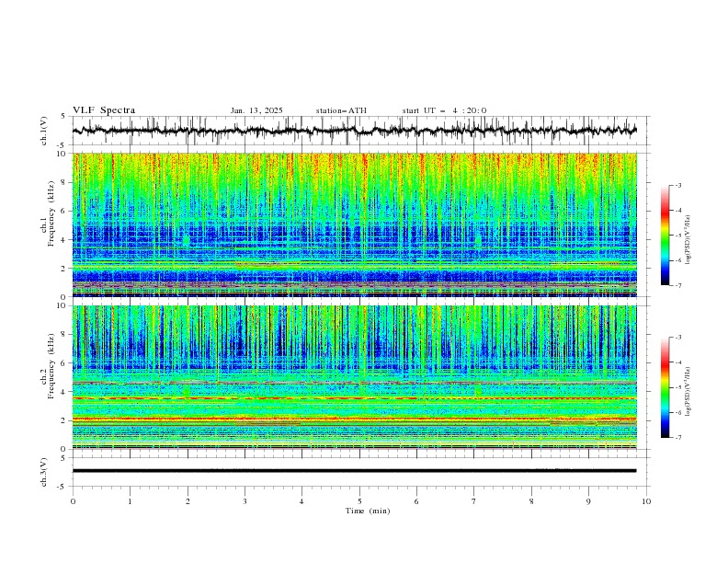Click time axis tick label '9'

[588, 501]
